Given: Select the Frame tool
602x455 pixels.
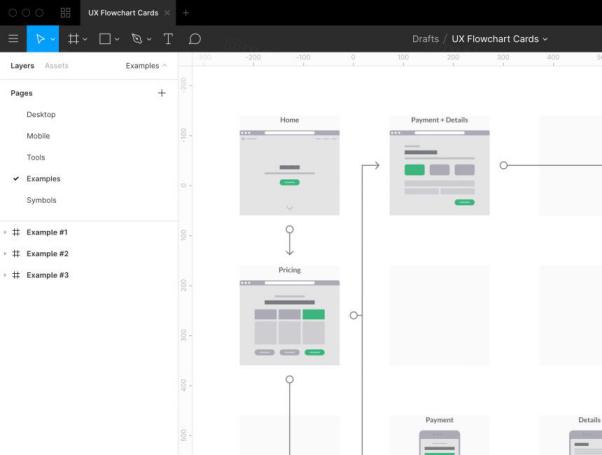Looking at the screenshot, I should click(x=73, y=39).
